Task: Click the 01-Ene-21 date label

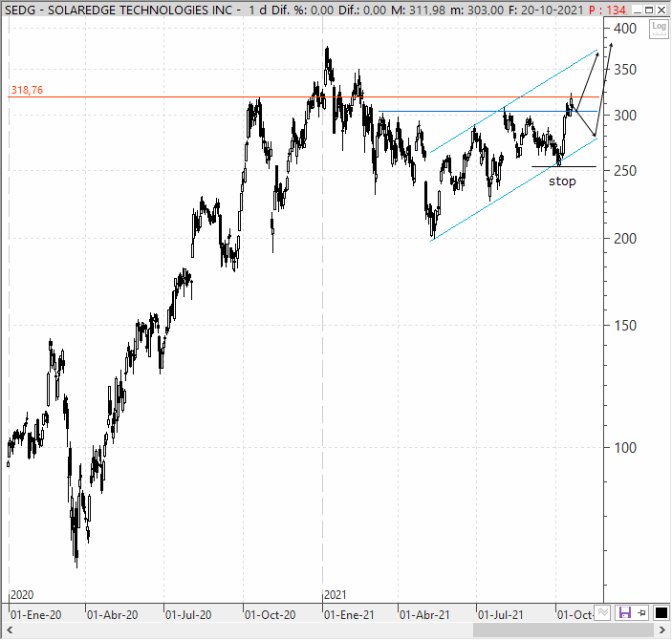Action: (x=349, y=615)
